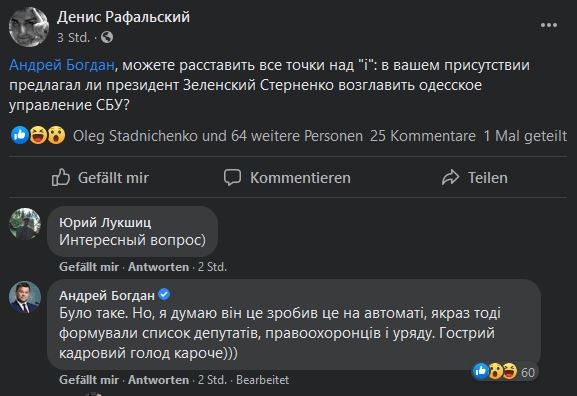Open Денис Рафальский's profile picture

pos(29,27)
